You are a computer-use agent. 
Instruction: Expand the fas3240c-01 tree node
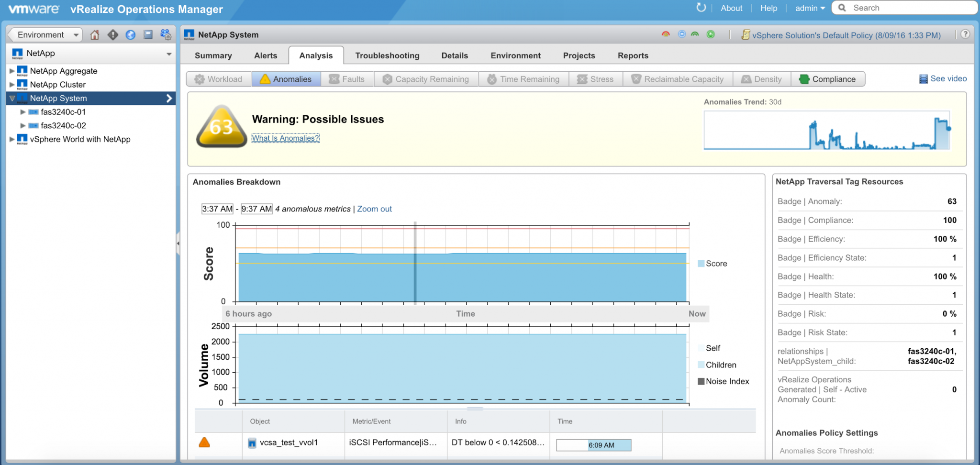(22, 112)
